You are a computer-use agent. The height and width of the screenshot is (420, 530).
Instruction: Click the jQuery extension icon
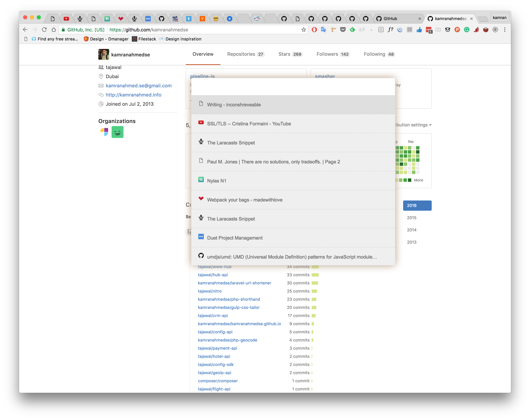coord(400,29)
